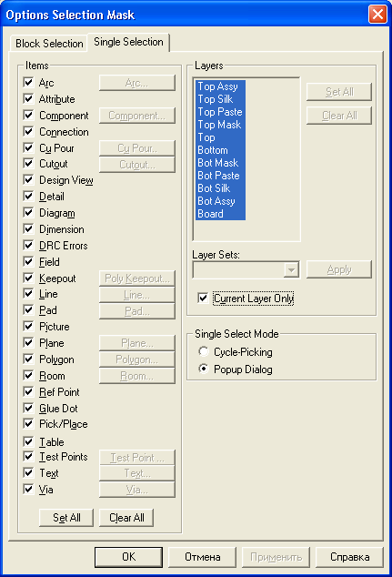Toggle the Plane checkbox
The image size is (392, 577).
point(28,342)
